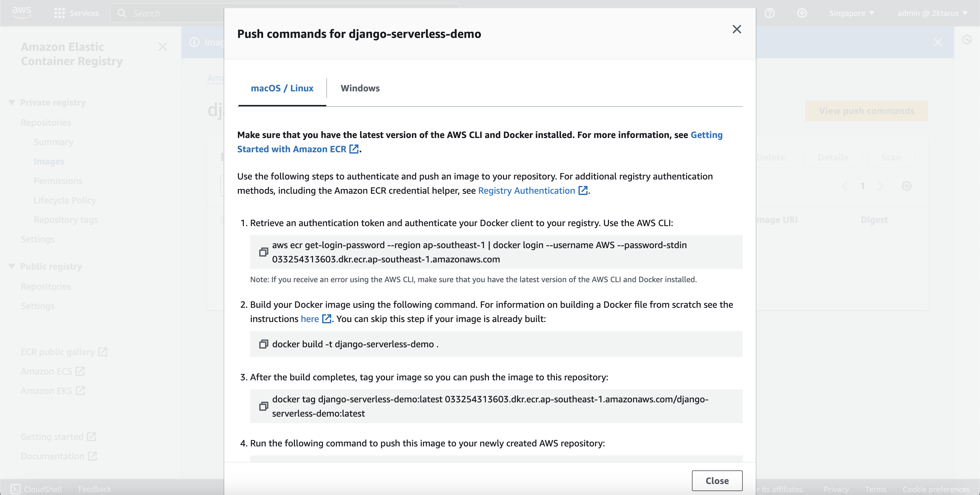Copy the docker tag command
The height and width of the screenshot is (495, 980).
[x=264, y=406]
